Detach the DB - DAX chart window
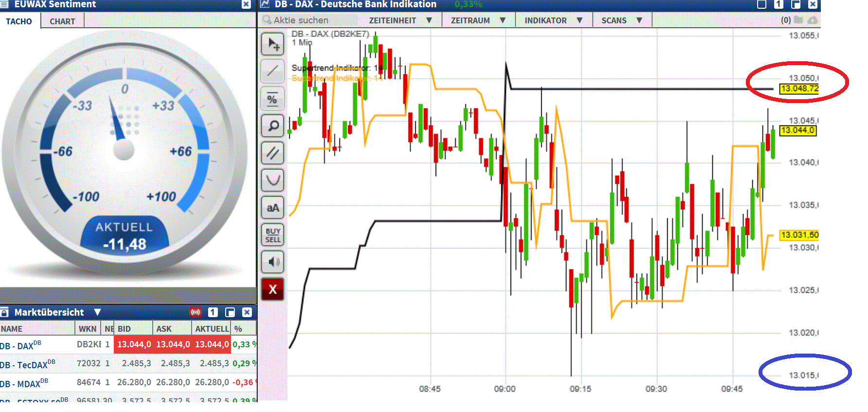Screen dimensions: 868x412 [796, 4]
